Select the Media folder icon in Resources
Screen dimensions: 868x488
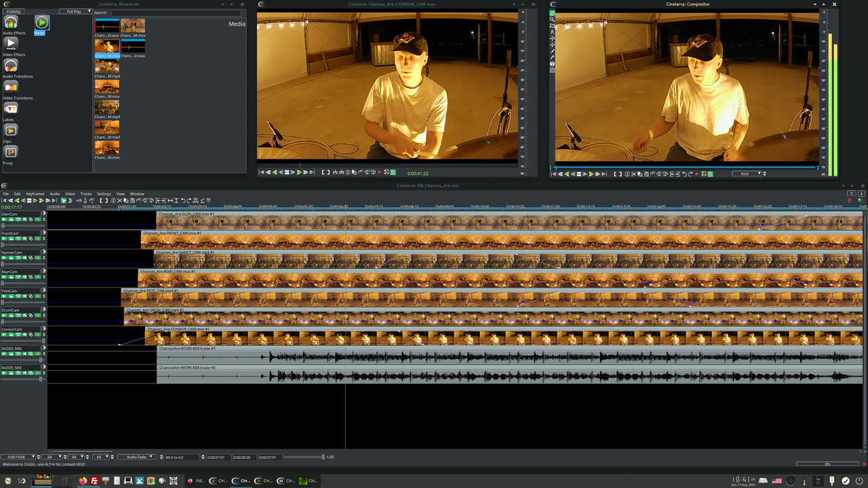pyautogui.click(x=41, y=23)
